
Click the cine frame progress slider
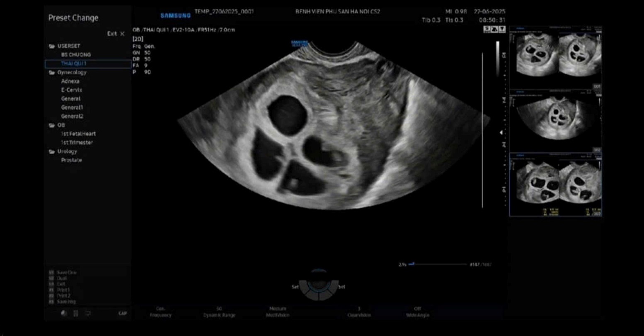(438, 264)
